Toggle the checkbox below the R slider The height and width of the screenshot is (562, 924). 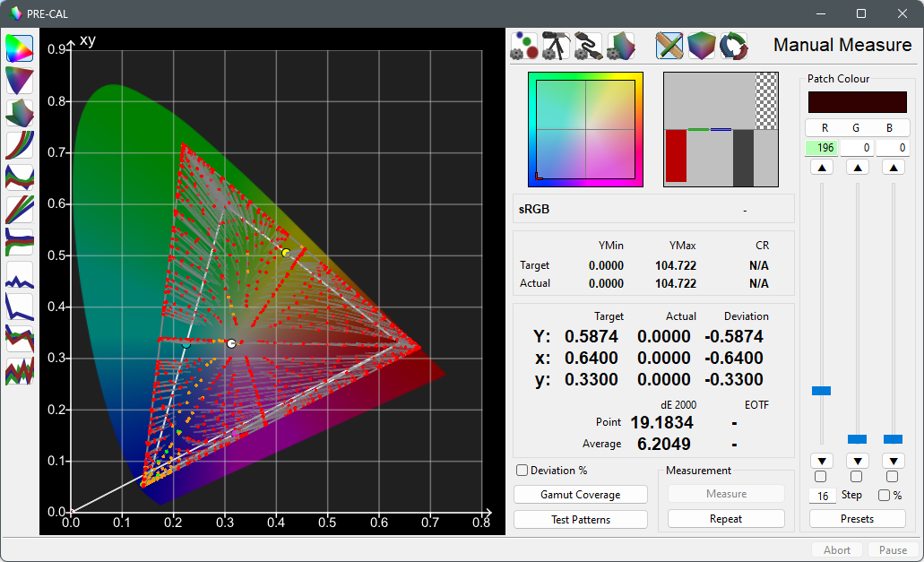(x=822, y=477)
